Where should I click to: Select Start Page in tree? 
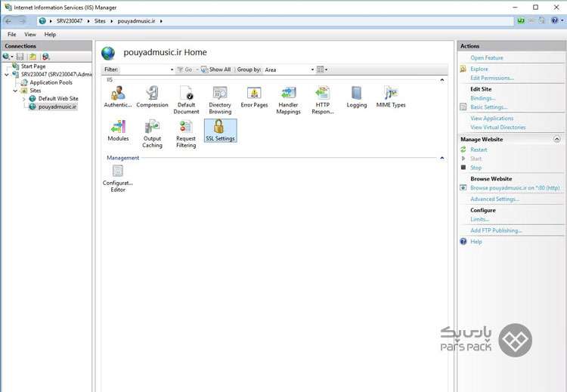pos(33,66)
